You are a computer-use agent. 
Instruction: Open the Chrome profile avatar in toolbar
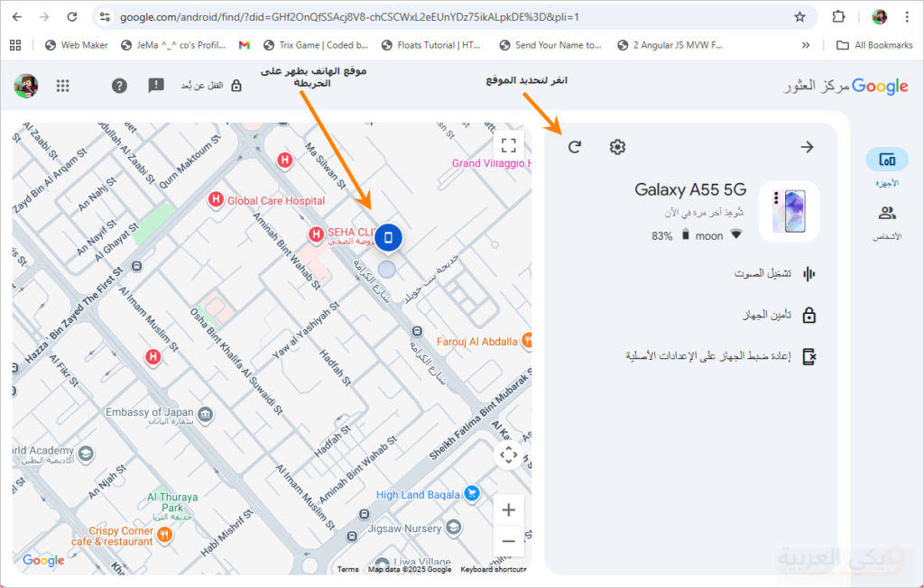click(879, 17)
